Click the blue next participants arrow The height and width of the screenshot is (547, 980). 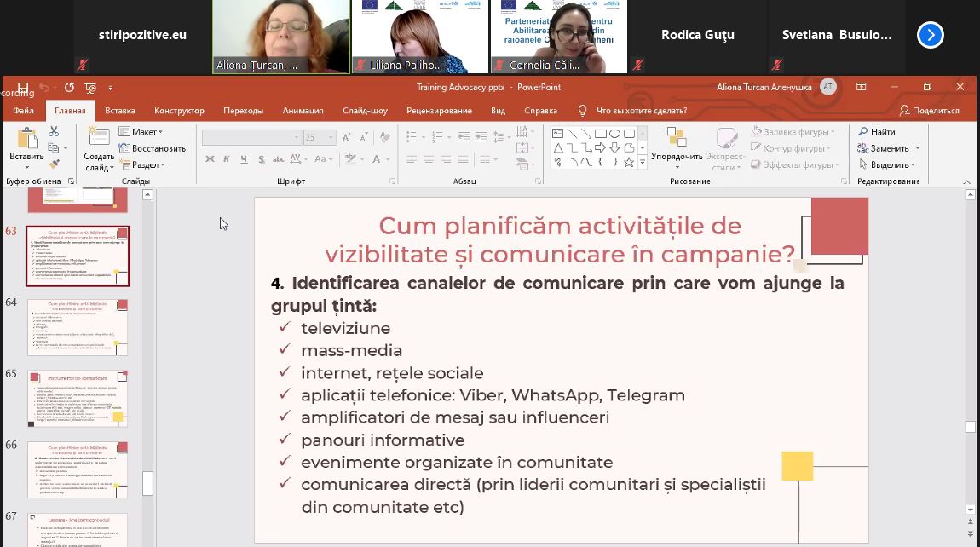930,35
